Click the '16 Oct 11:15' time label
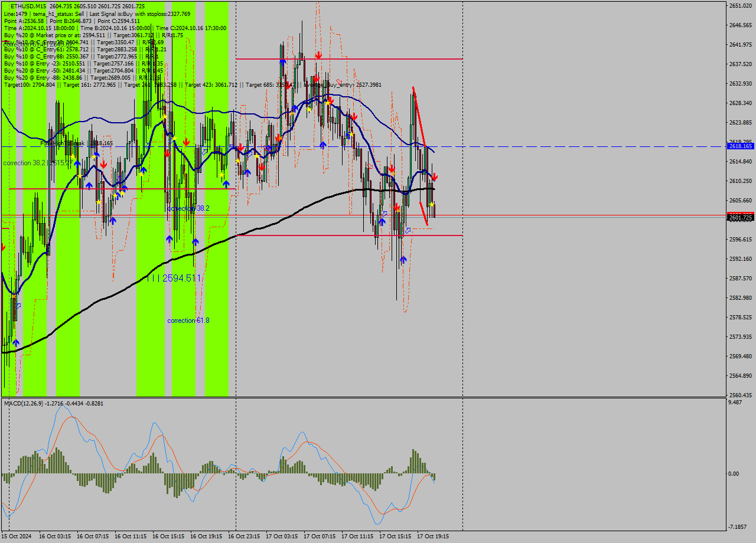This screenshot has height=543, width=756. (x=131, y=537)
